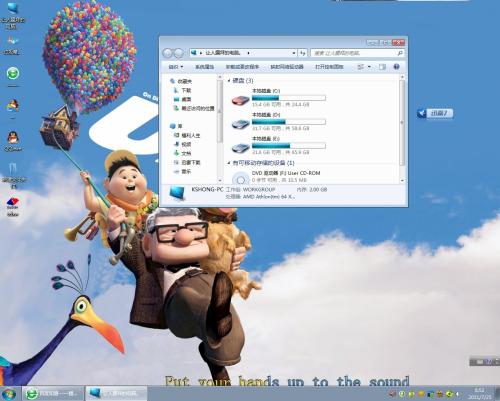Viewport: 500px width, 401px height.
Task: Toggle the preview pane icon
Action: coord(382,67)
